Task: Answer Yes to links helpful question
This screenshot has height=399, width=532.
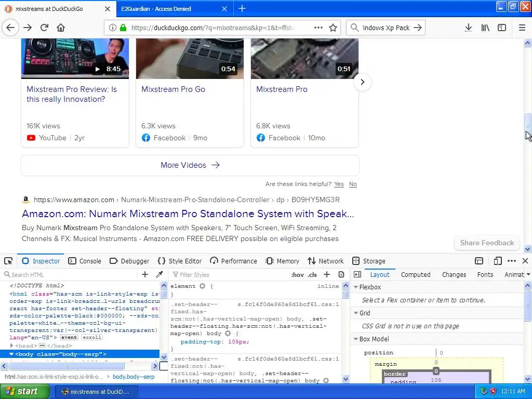Action: pos(339,184)
